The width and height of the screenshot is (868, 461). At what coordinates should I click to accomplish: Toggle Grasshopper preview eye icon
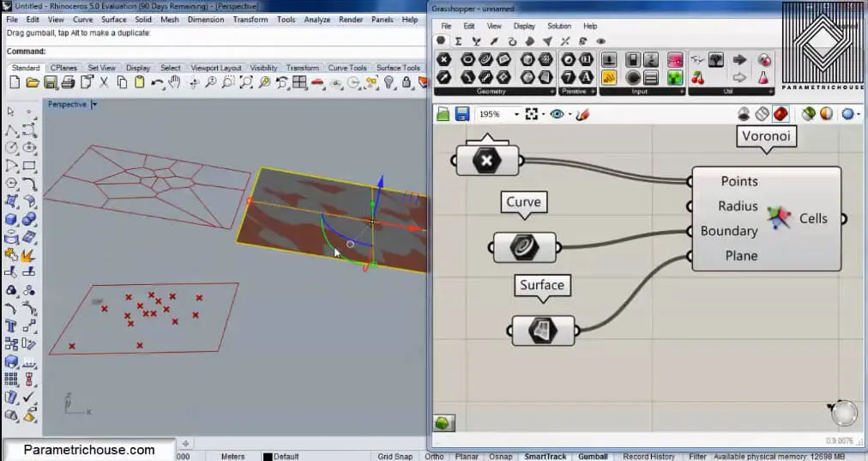[x=557, y=114]
